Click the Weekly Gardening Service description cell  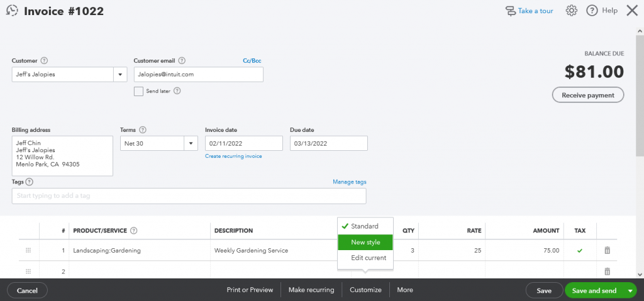pos(274,251)
